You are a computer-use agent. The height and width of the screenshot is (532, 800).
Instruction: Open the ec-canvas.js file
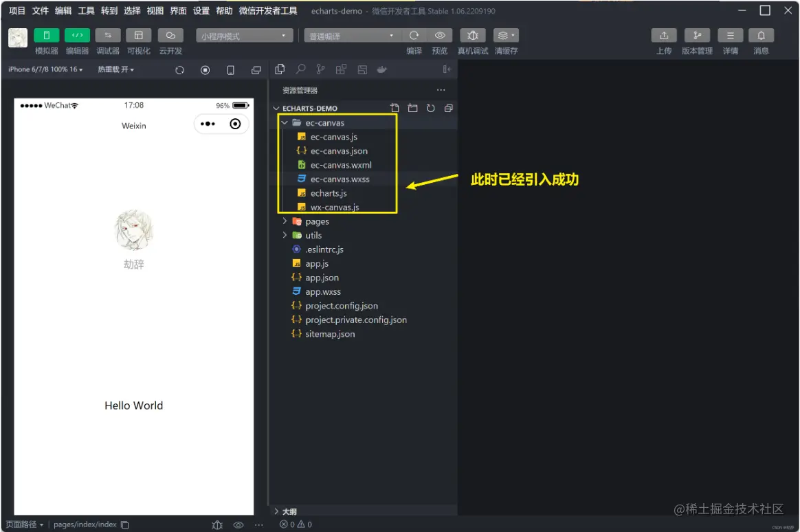tap(333, 137)
